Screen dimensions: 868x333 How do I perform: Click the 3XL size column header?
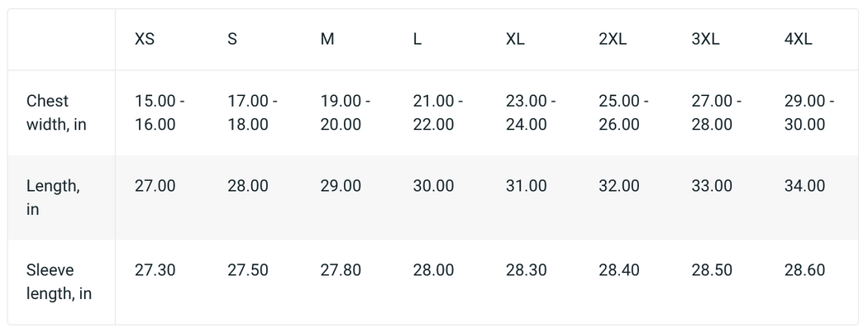[706, 40]
